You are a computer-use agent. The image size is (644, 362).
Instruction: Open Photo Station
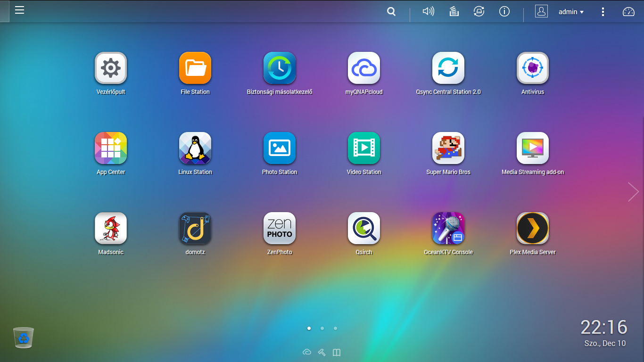point(280,148)
